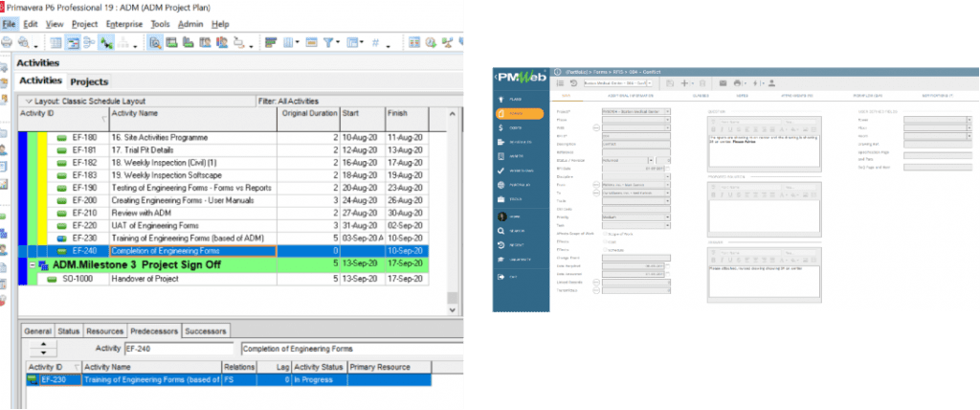980x410 pixels.
Task: Switch to the Projects tab
Action: [x=89, y=81]
